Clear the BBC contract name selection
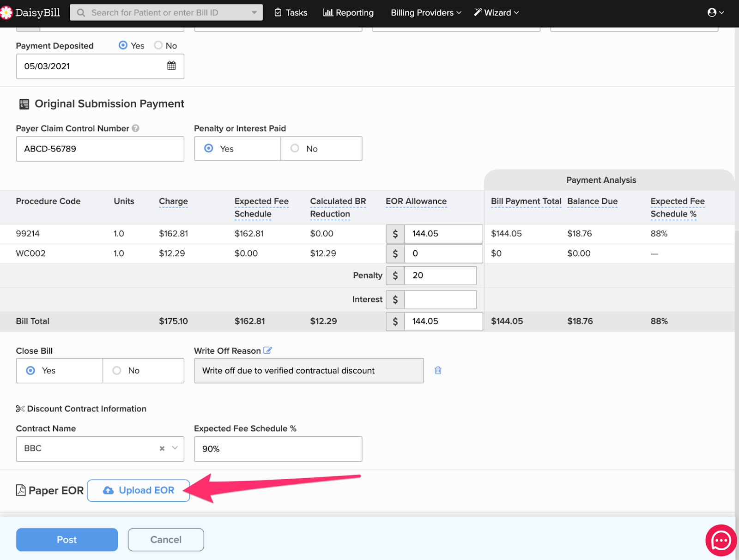 [162, 448]
